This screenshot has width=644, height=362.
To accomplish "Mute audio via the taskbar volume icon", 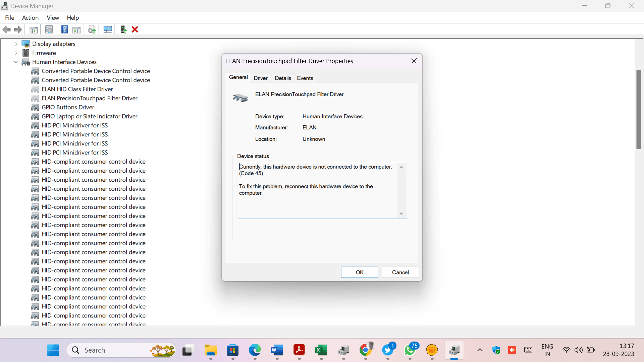I will [578, 350].
